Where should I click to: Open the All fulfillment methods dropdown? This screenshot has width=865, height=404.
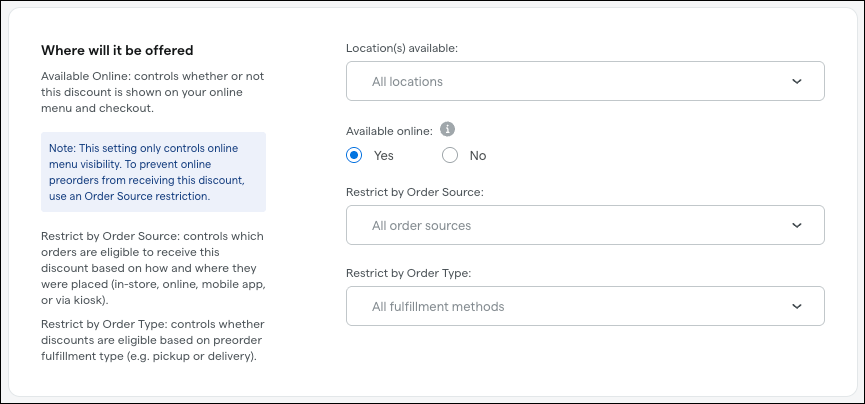[x=585, y=306]
